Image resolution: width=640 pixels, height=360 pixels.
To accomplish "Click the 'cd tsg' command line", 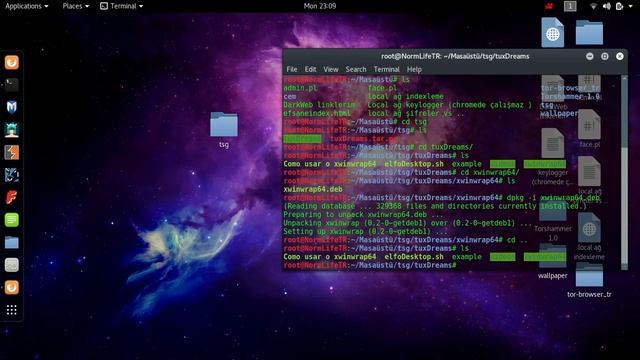I will (355, 122).
